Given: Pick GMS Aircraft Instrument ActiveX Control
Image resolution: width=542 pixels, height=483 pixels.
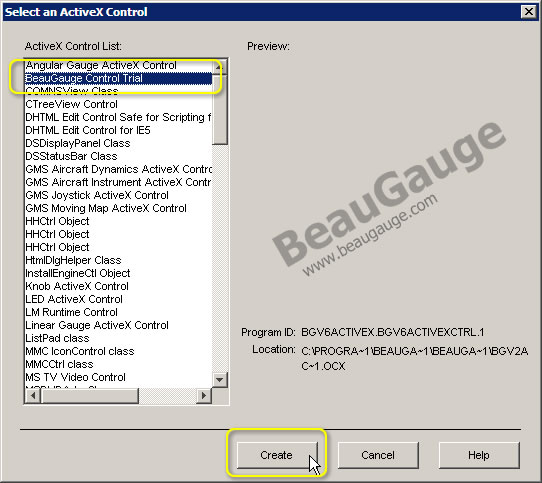Looking at the screenshot, I should (x=118, y=182).
